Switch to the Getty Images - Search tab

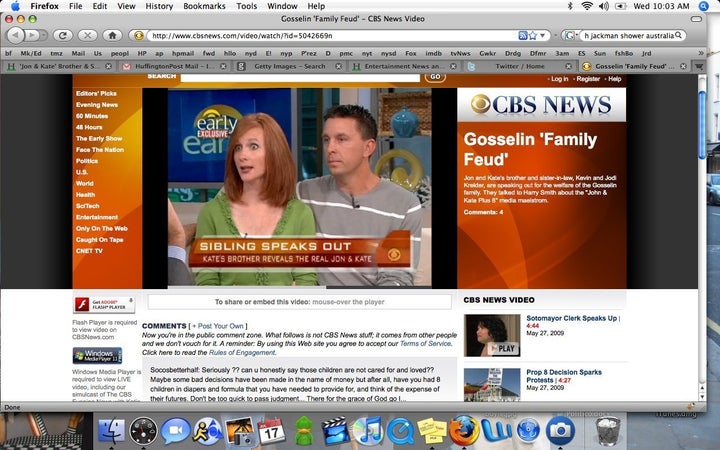click(x=289, y=67)
